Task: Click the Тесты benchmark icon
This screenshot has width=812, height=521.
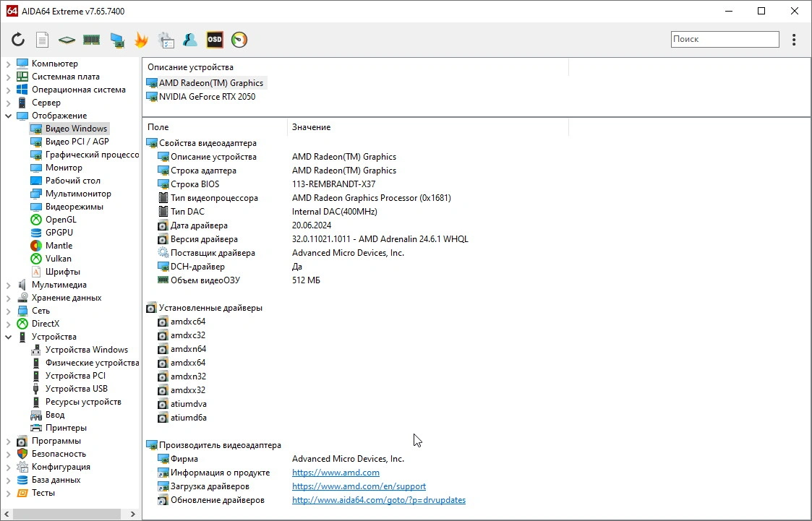Action: [x=22, y=493]
